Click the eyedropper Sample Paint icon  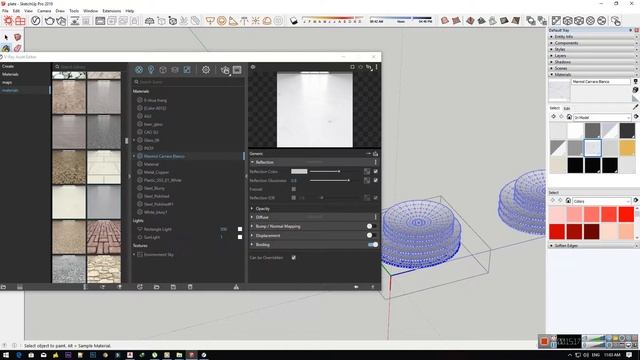tap(636, 107)
